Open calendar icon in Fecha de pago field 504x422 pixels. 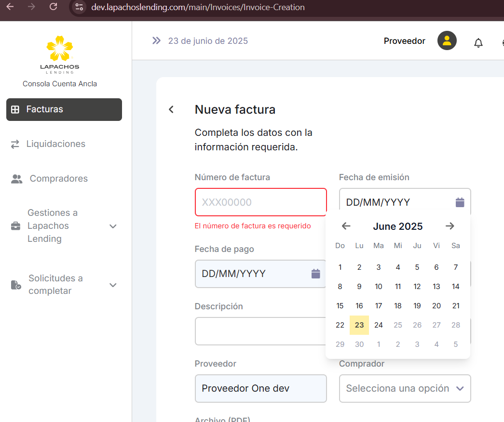315,274
